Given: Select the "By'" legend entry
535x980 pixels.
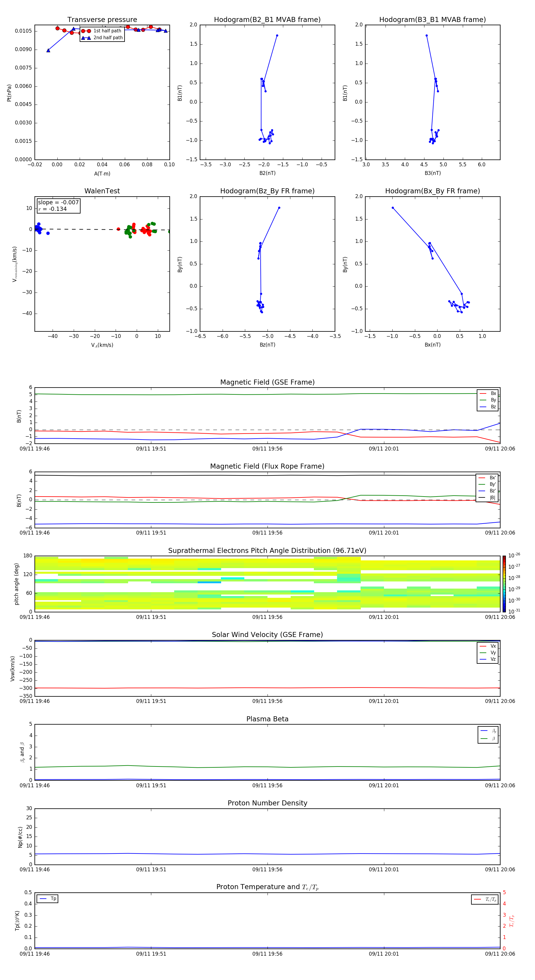Looking at the screenshot, I should [x=487, y=484].
